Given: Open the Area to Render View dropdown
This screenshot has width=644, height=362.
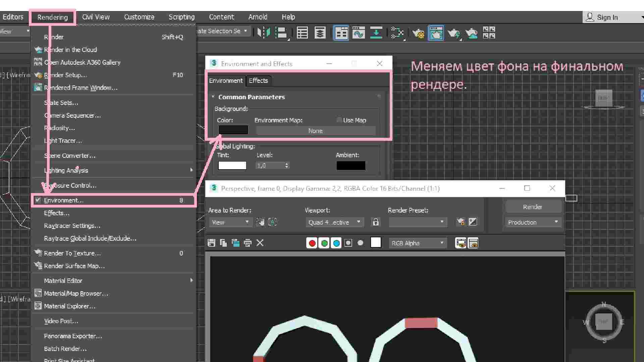Looking at the screenshot, I should tap(230, 222).
